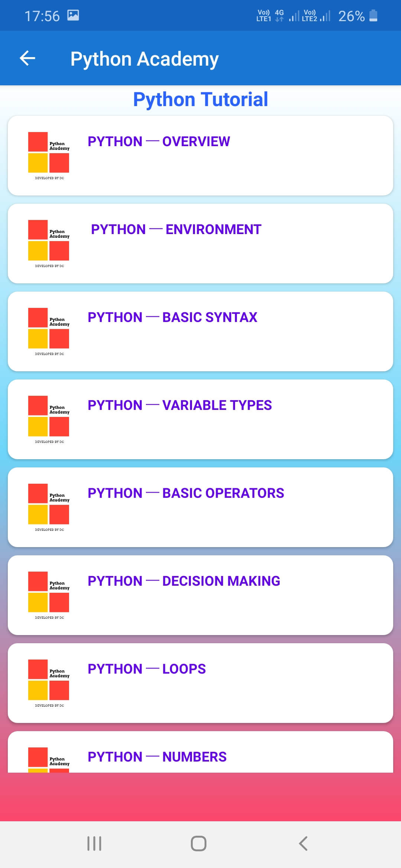
Task: Open the PYTHON — OVERVIEW lesson
Action: click(x=159, y=141)
